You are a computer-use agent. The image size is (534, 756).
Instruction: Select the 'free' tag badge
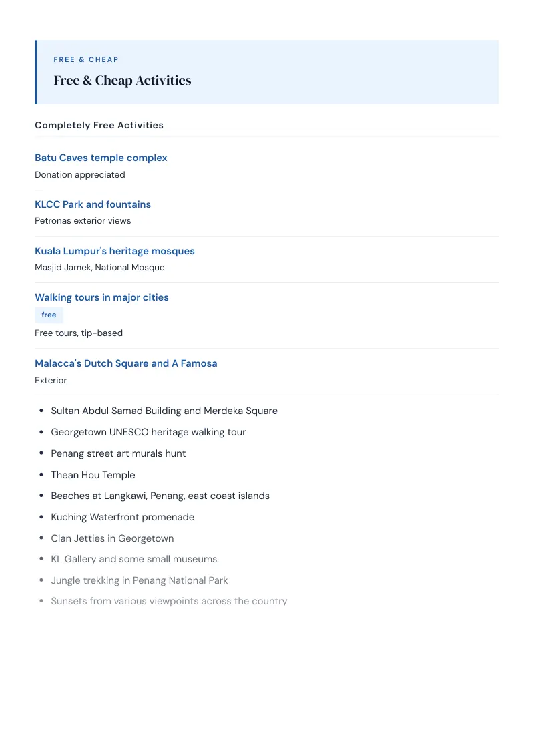point(49,315)
